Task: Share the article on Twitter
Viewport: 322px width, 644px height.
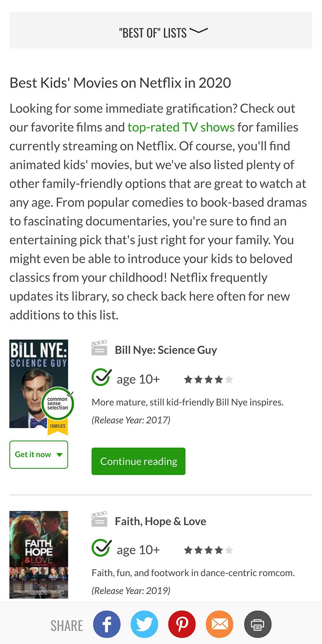Action: (x=145, y=624)
